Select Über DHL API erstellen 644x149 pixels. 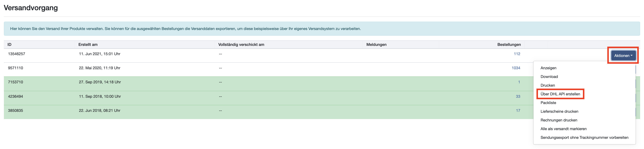tap(560, 94)
